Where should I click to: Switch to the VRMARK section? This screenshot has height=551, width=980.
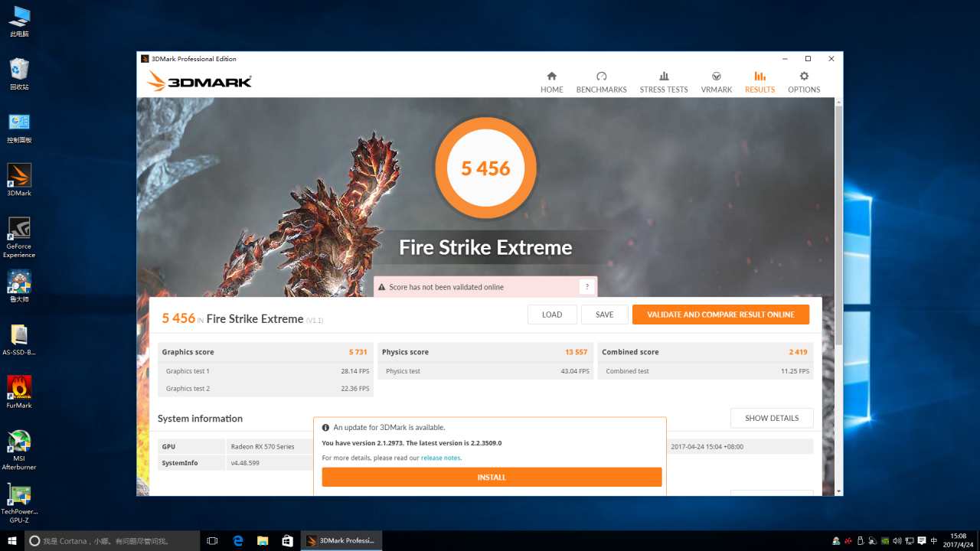[x=717, y=83]
